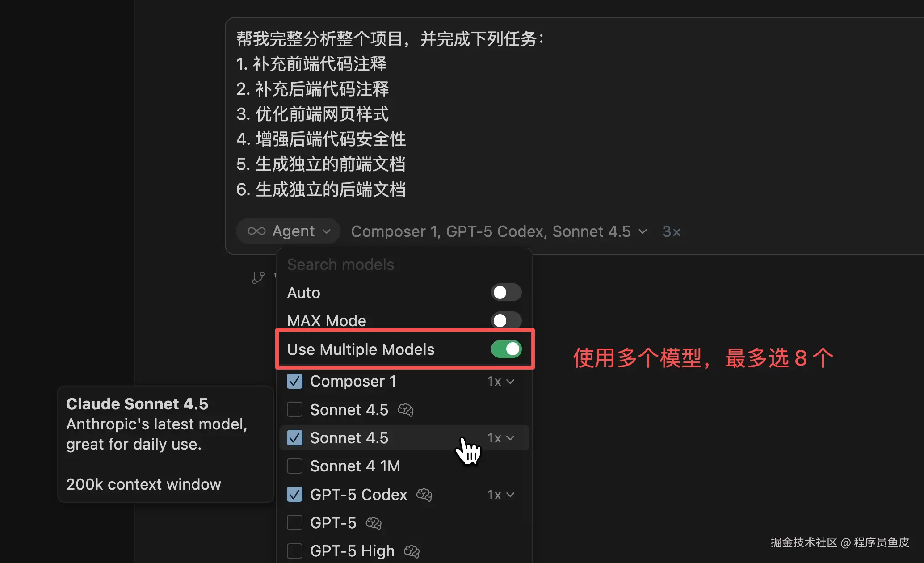
Task: Click the brain icon beside GPT-5
Action: tap(374, 523)
